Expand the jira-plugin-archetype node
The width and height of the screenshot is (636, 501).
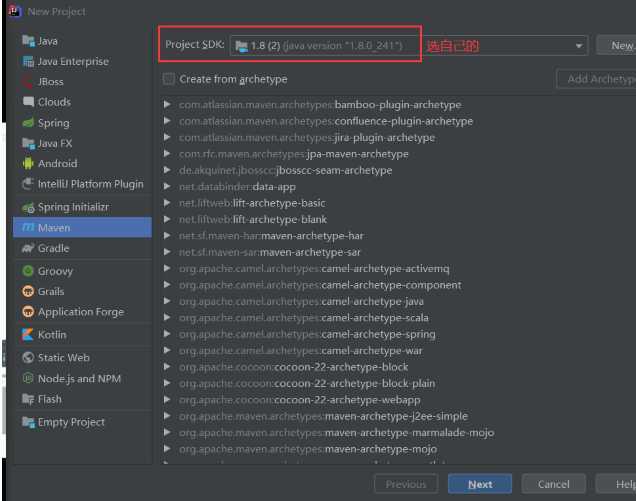coord(167,137)
